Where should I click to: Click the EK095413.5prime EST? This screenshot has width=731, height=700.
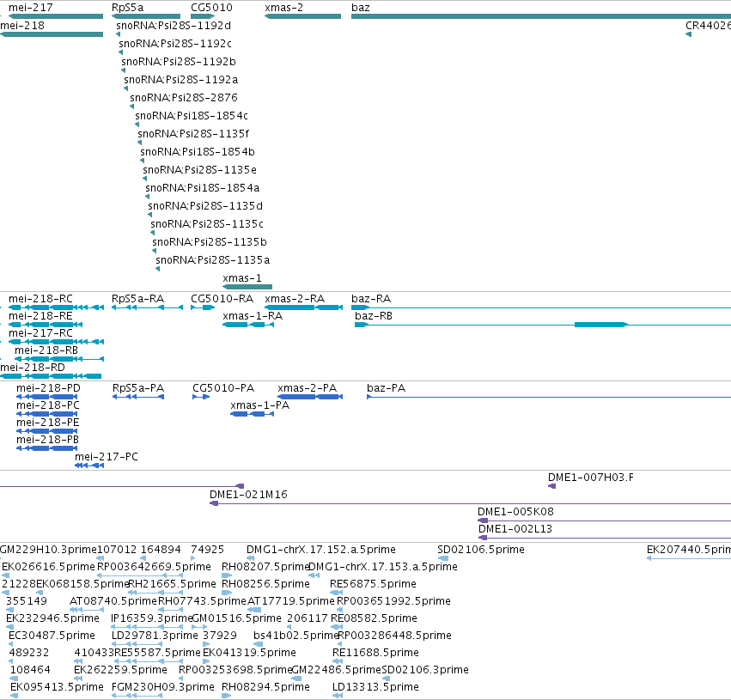[x=14, y=696]
